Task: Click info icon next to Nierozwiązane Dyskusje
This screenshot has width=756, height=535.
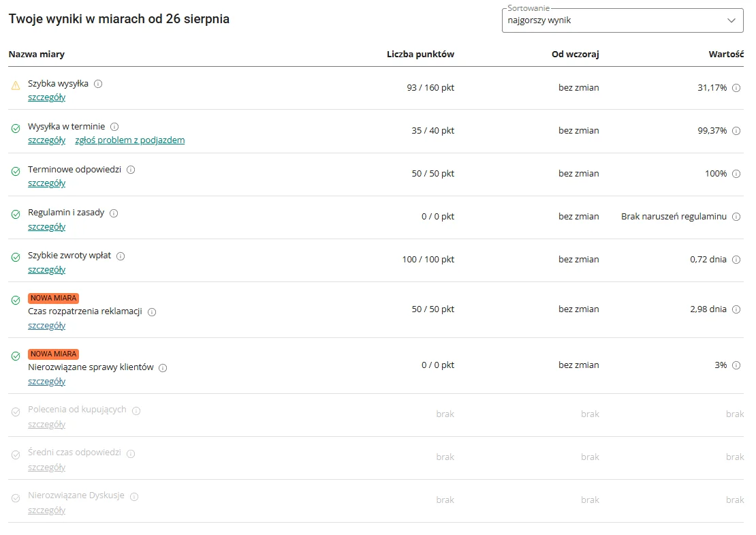Action: click(x=135, y=497)
